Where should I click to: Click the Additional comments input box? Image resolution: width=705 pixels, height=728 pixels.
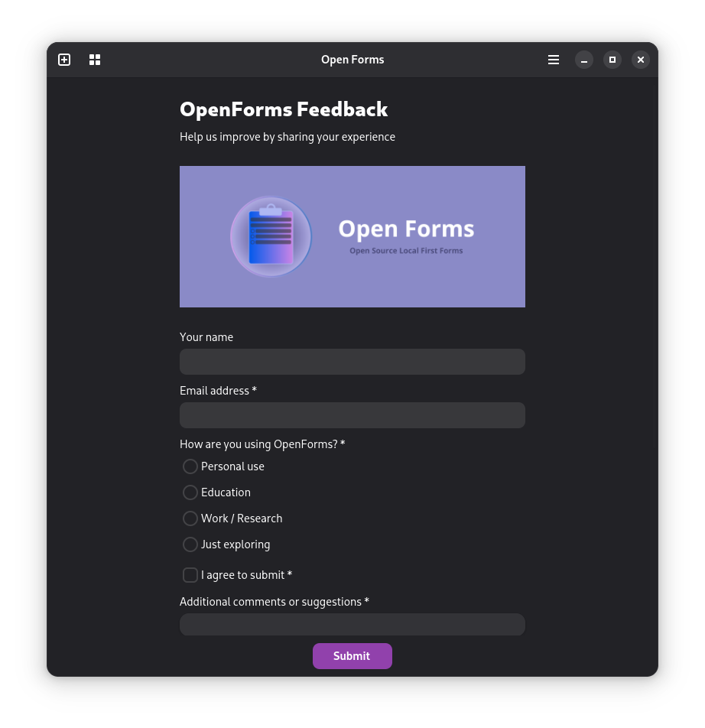[x=352, y=625]
